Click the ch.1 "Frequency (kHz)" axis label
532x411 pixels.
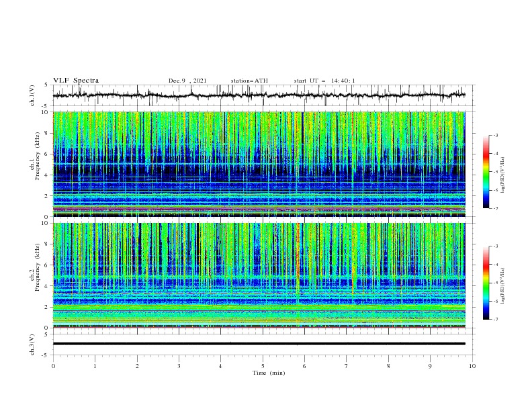(x=37, y=156)
